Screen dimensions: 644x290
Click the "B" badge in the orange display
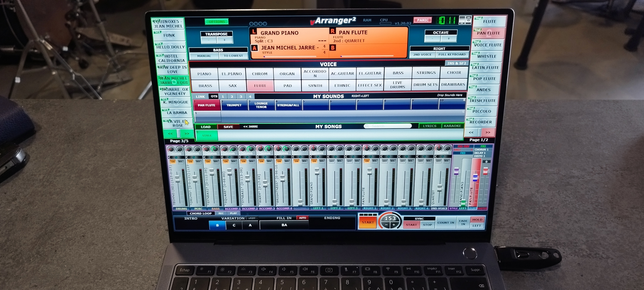coord(333,48)
